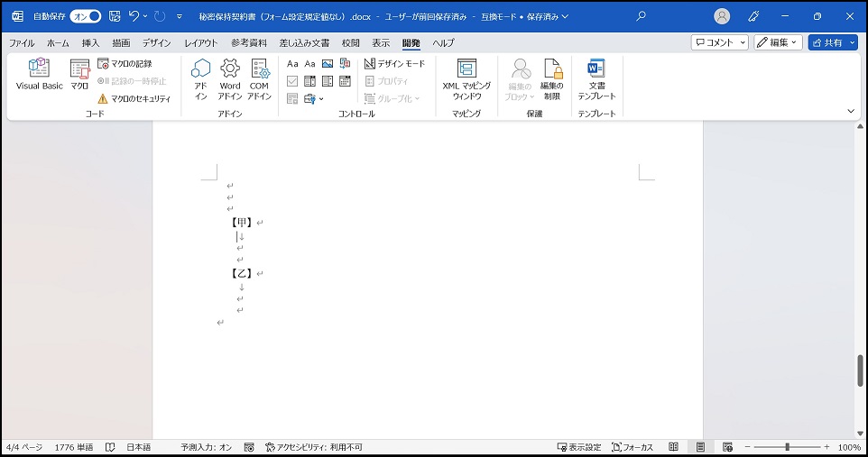Screen dimensions: 868x457
Task: Open the Visual Basic editor
Action: [x=40, y=74]
